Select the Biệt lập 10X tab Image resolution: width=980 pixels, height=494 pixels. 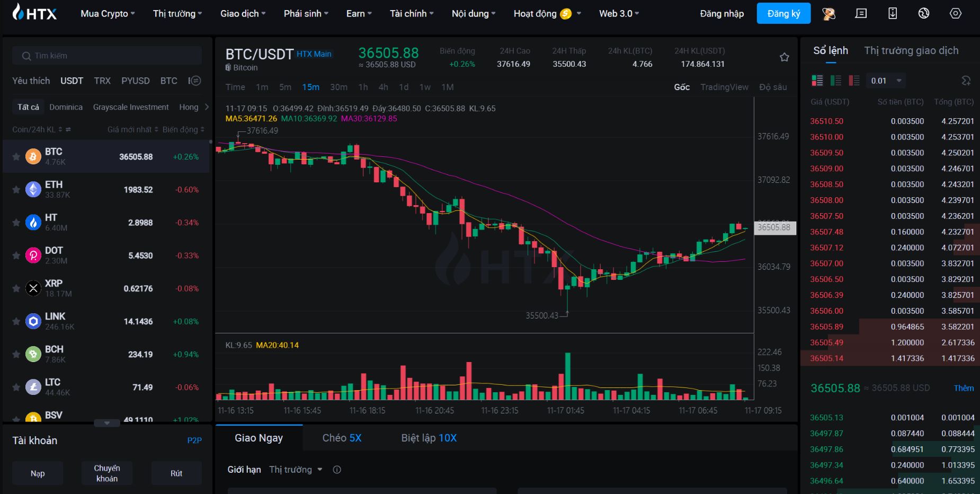429,438
